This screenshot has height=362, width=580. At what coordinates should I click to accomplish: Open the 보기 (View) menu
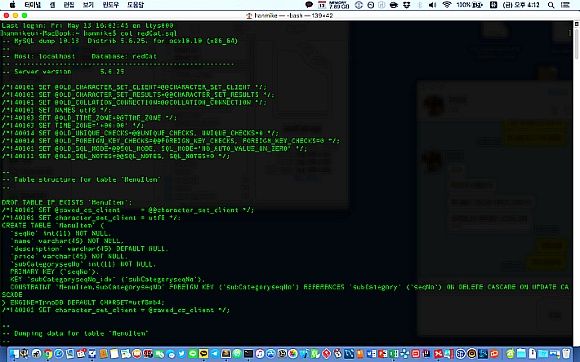pyautogui.click(x=88, y=5)
